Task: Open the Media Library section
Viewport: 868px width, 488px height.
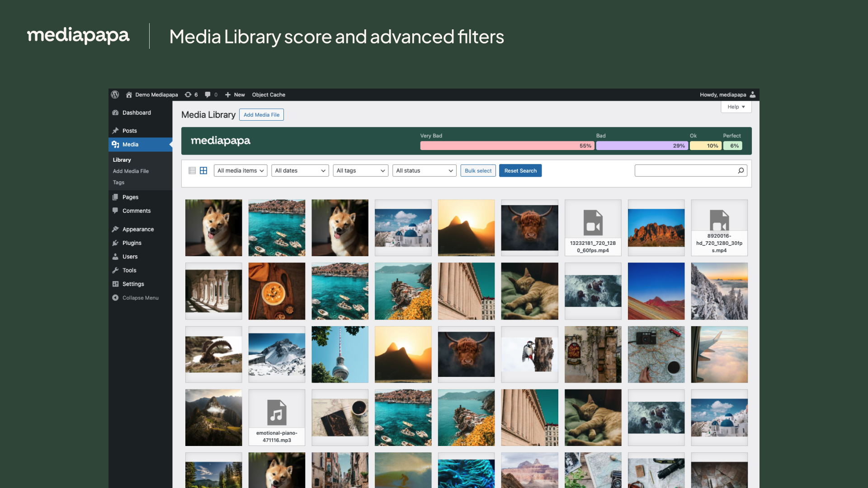Action: 131,144
